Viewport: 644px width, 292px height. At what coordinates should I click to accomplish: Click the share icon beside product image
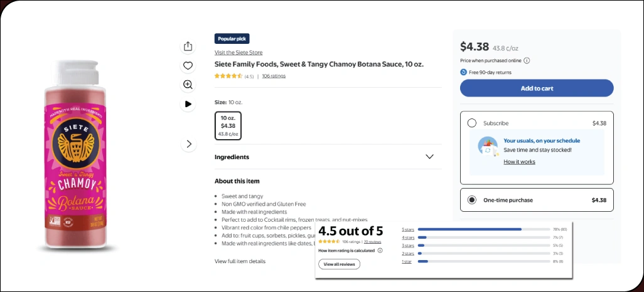(188, 46)
